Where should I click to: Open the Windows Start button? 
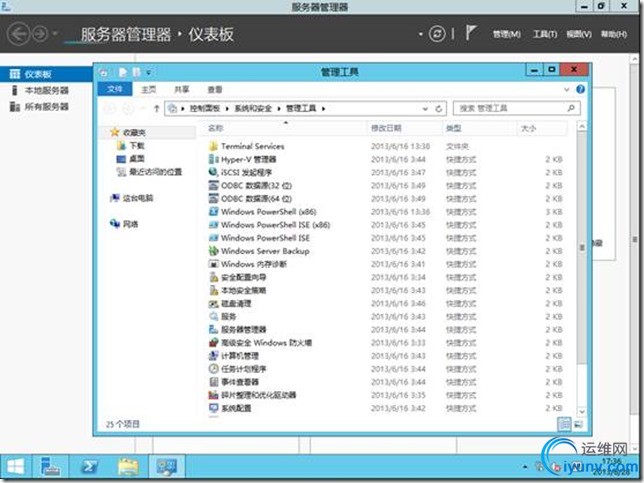pyautogui.click(x=16, y=467)
